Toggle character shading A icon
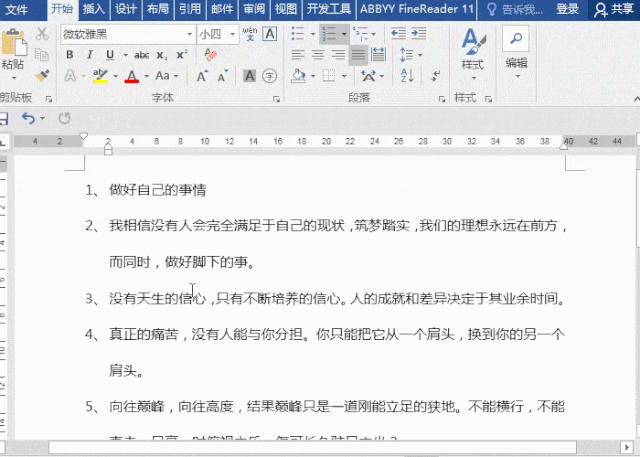Image resolution: width=640 pixels, height=457 pixels. coord(249,76)
